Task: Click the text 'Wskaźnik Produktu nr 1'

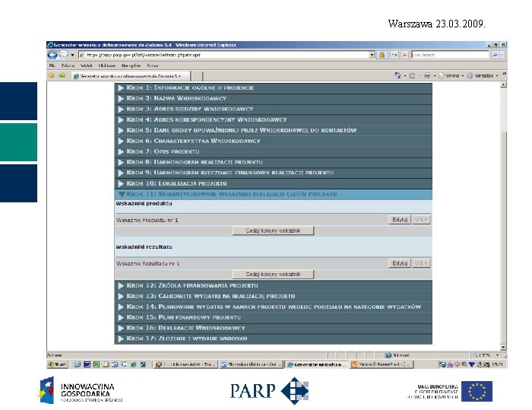Action: (x=147, y=220)
